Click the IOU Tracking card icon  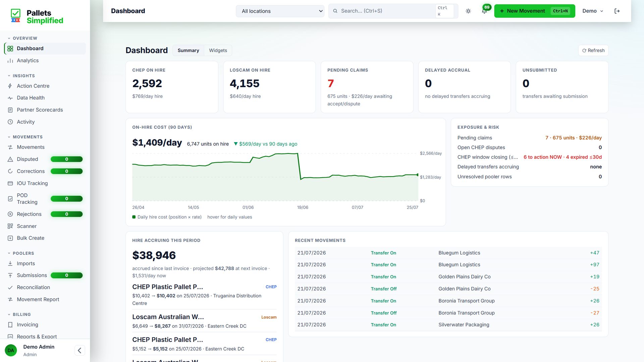tap(10, 183)
